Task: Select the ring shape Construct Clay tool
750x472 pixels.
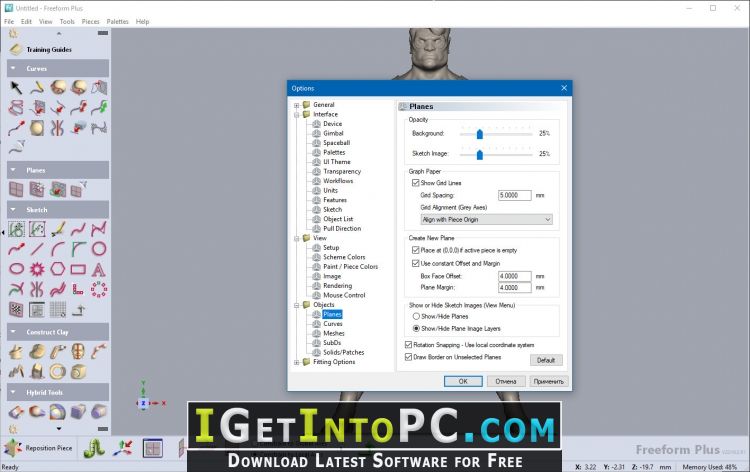Action: pos(57,371)
